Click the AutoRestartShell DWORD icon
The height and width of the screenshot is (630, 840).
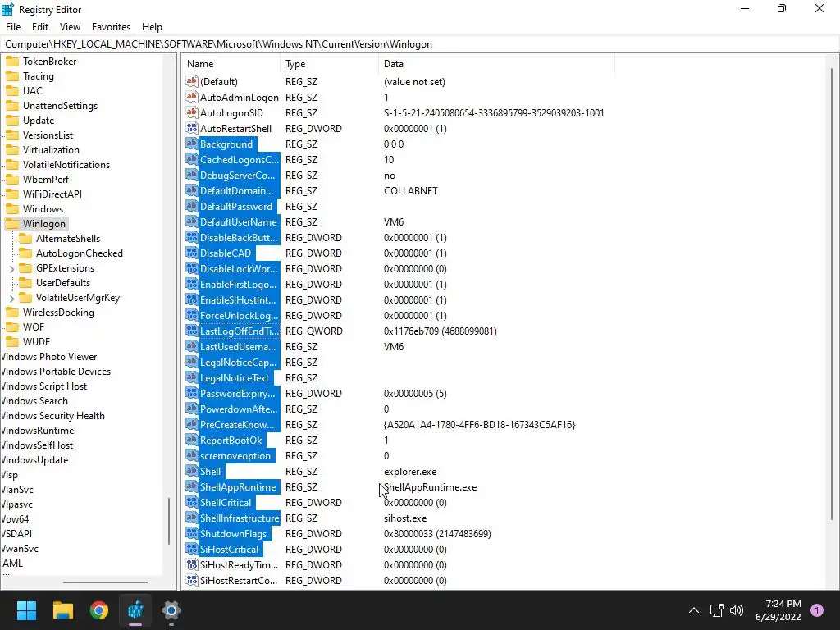192,128
